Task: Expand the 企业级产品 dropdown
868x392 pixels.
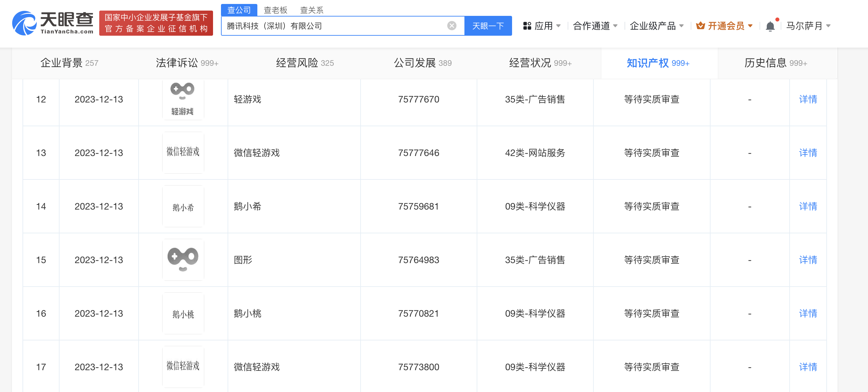Action: click(x=656, y=26)
